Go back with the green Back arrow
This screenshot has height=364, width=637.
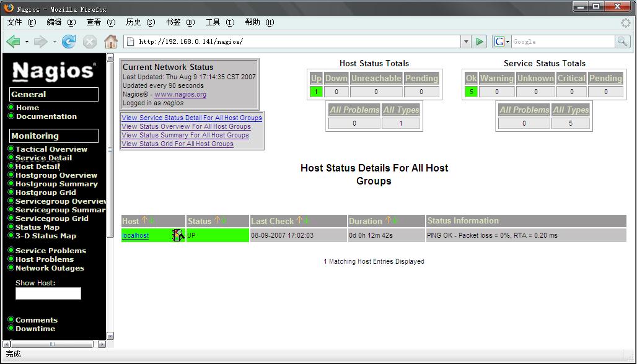(13, 41)
